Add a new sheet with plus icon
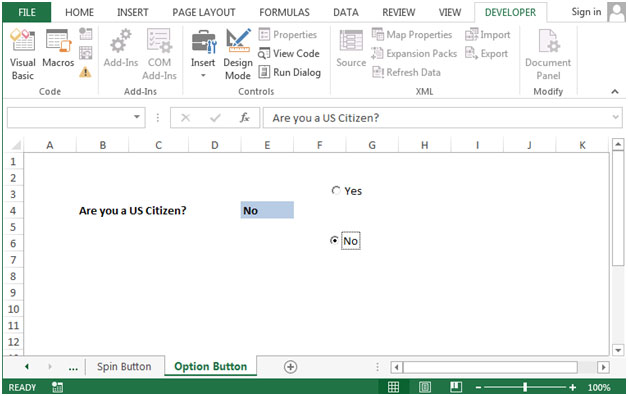This screenshot has height=396, width=628. coord(290,367)
